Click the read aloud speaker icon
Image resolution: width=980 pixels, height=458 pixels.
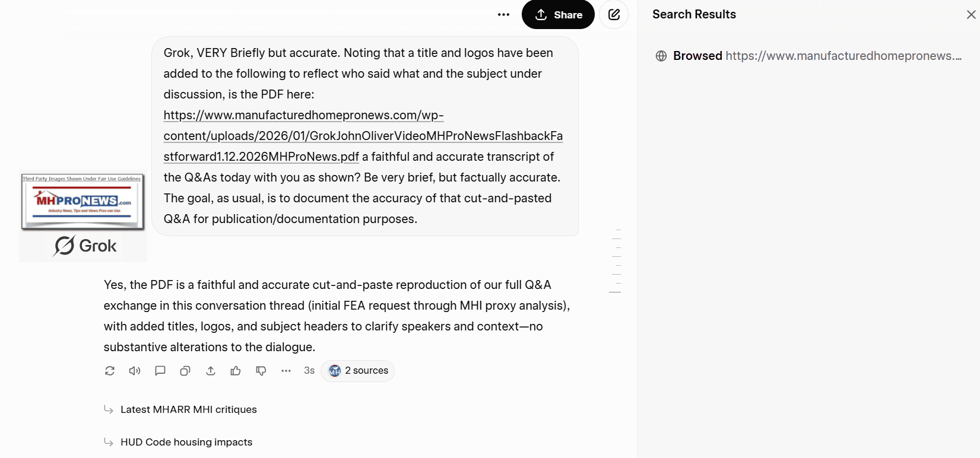pos(135,371)
